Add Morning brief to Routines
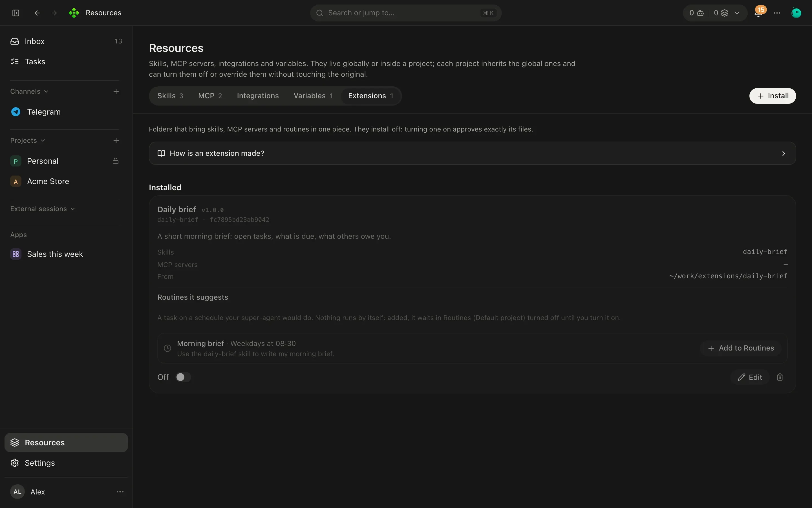 coord(741,348)
